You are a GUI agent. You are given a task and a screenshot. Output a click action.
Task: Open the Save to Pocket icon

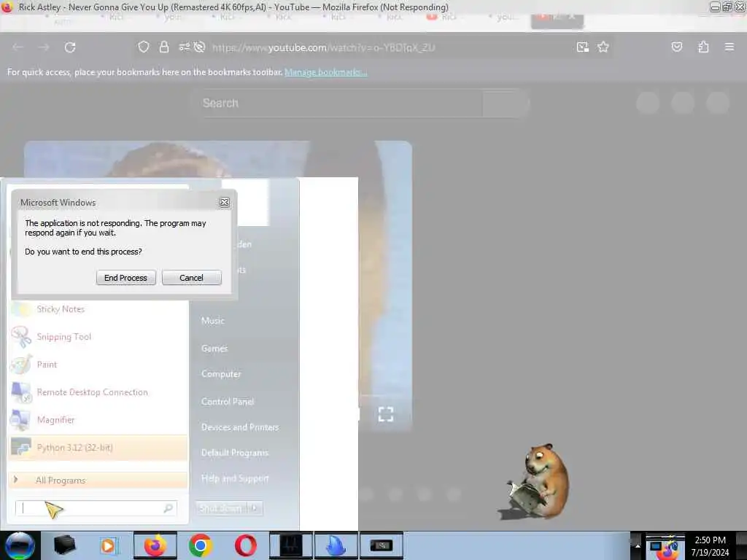pos(676,47)
